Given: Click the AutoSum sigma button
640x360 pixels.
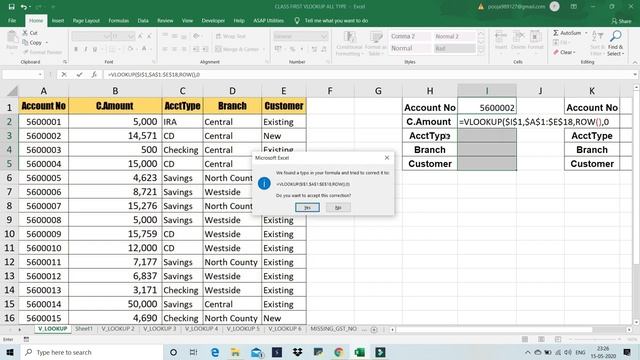Looking at the screenshot, I should click(x=567, y=33).
